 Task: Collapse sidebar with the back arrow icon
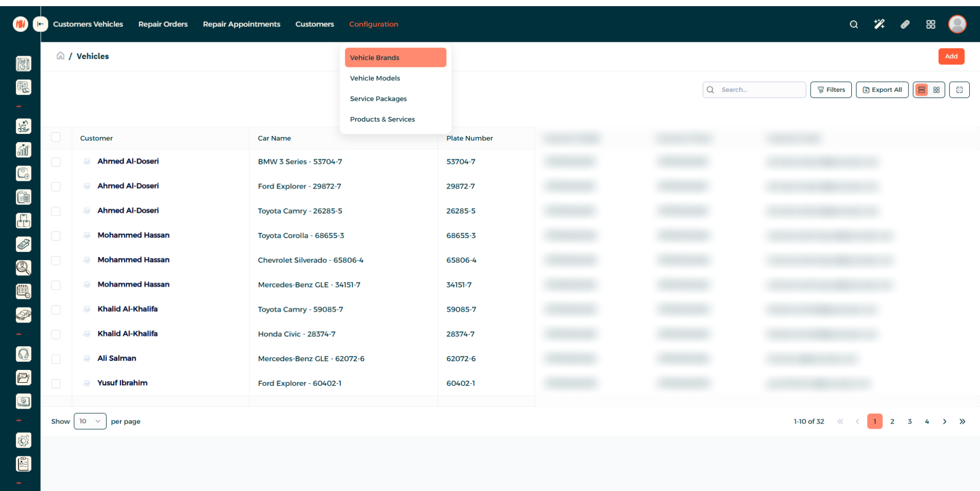[40, 24]
